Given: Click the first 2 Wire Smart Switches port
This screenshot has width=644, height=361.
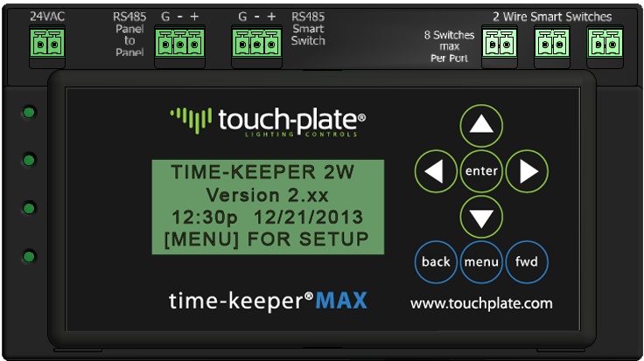Looking at the screenshot, I should coord(500,43).
